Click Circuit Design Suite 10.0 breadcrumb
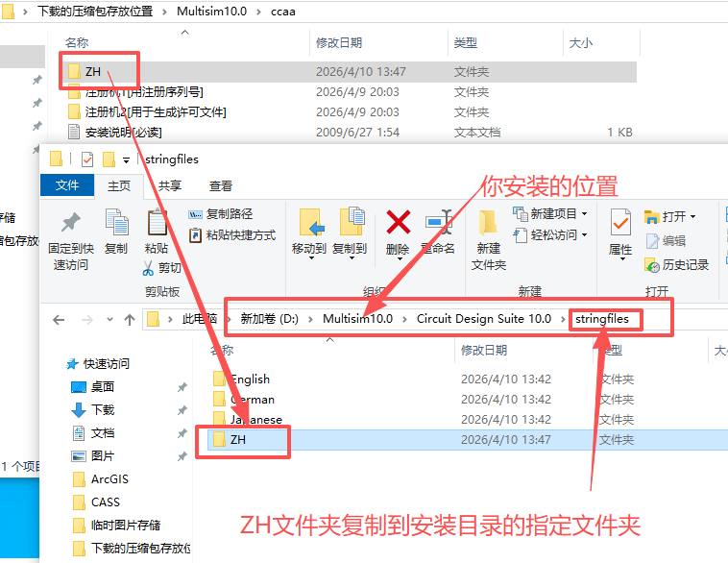This screenshot has height=563, width=728. coord(483,319)
